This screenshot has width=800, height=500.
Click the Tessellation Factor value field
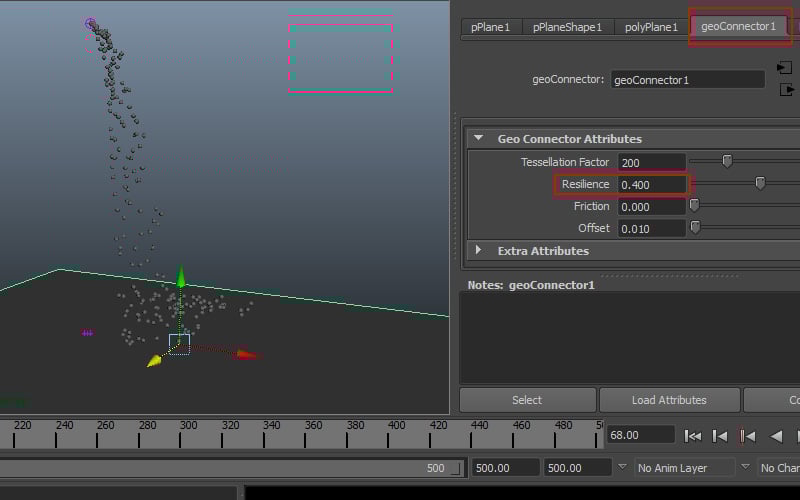[x=651, y=163]
